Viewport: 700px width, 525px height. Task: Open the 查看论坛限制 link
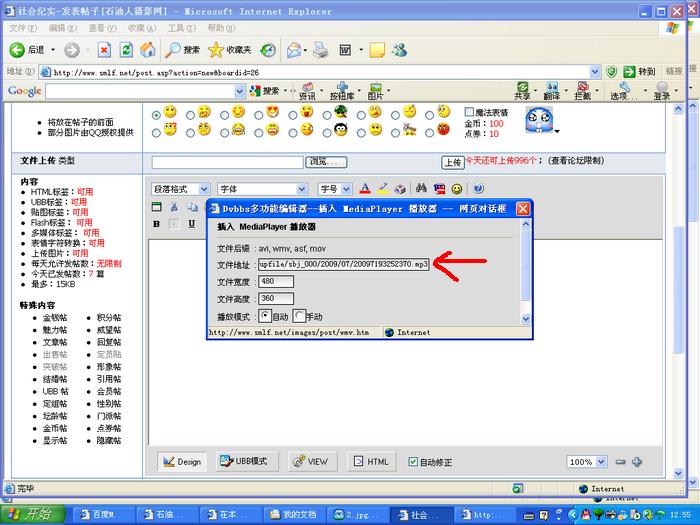(576, 161)
